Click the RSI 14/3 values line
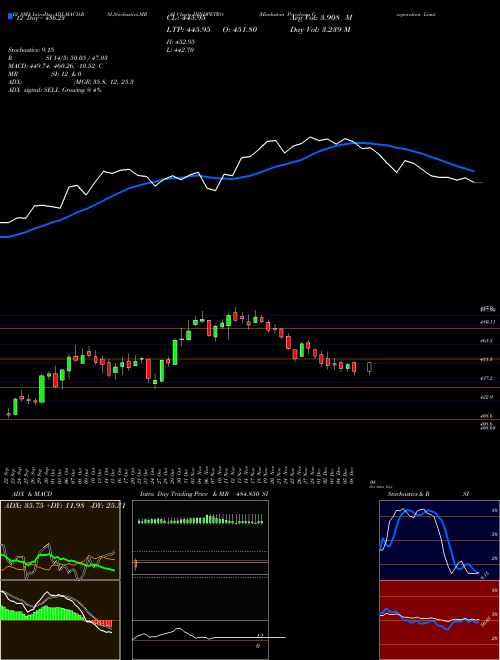The image size is (500, 660). click(x=58, y=58)
